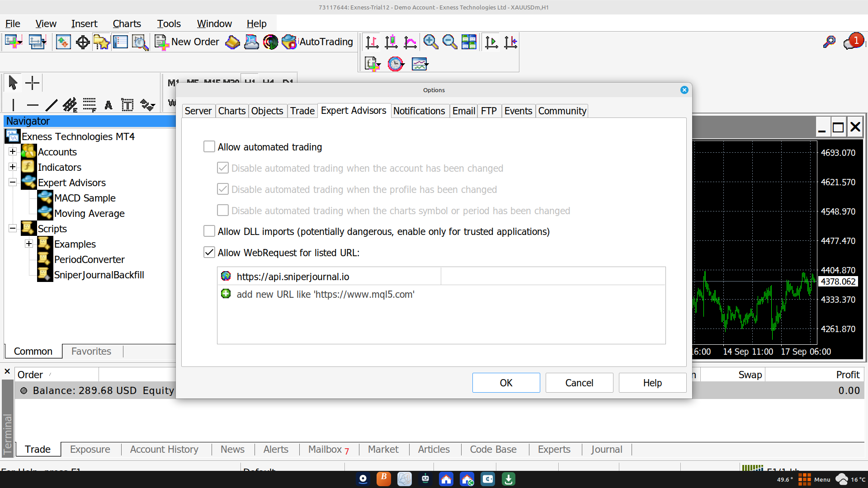Click the signals radar icon
This screenshot has width=868, height=488.
coord(271,42)
